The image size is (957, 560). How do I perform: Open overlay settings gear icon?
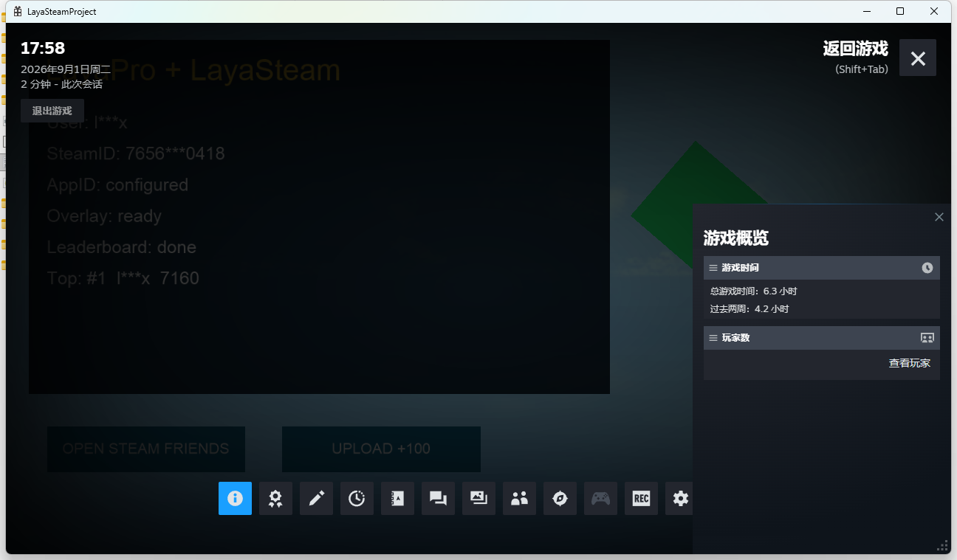click(x=679, y=498)
